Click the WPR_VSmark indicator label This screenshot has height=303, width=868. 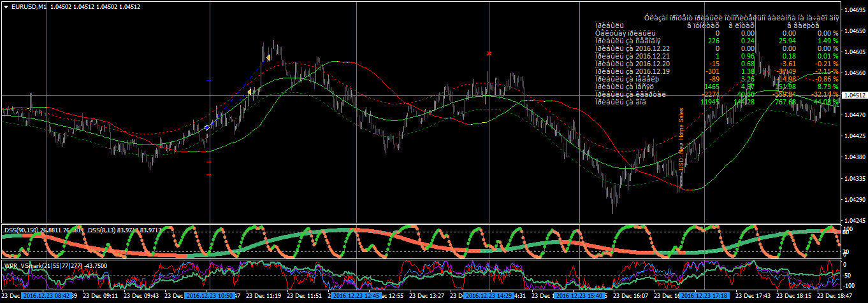tap(55, 265)
